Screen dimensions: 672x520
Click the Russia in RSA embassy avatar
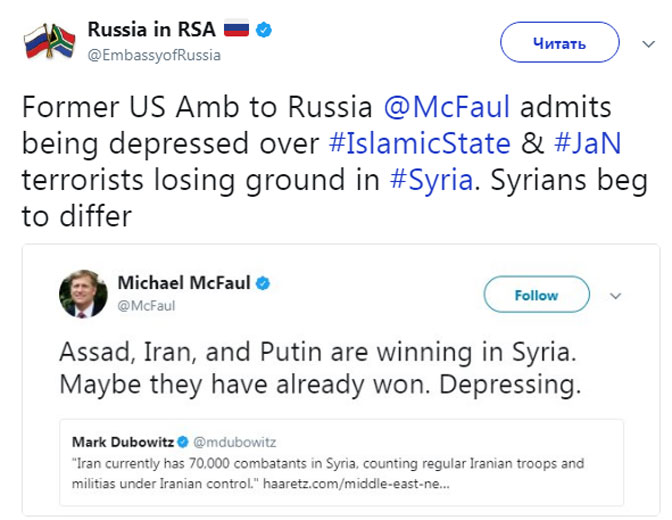[48, 42]
